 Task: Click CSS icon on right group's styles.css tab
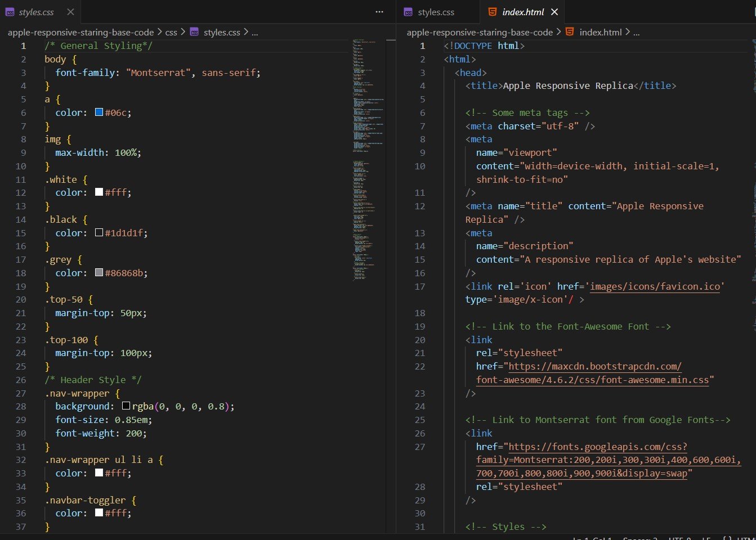coord(409,12)
